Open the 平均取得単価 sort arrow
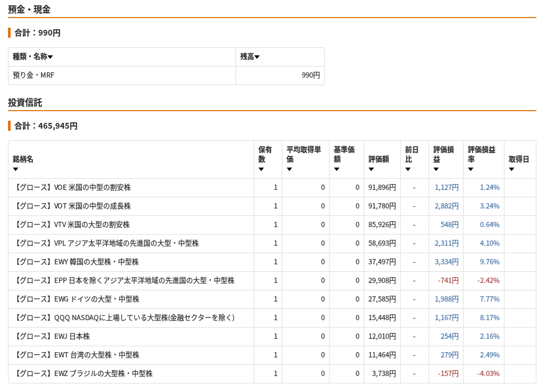The height and width of the screenshot is (392, 545). [289, 169]
